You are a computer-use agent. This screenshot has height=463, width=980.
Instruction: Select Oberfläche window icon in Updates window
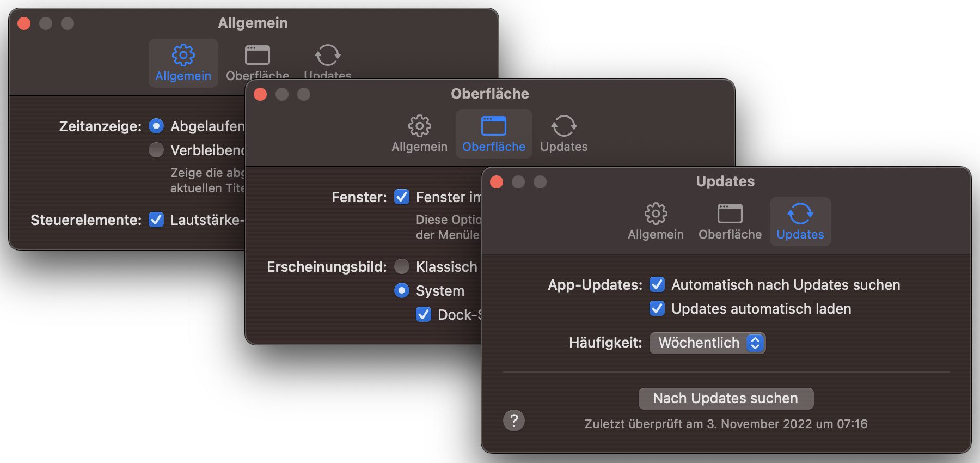click(730, 214)
